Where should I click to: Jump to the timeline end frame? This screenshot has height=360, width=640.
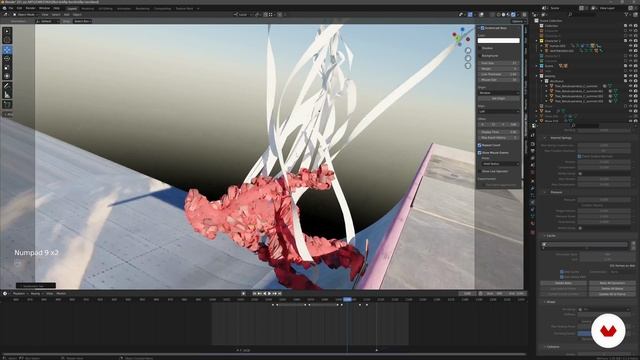click(280, 293)
